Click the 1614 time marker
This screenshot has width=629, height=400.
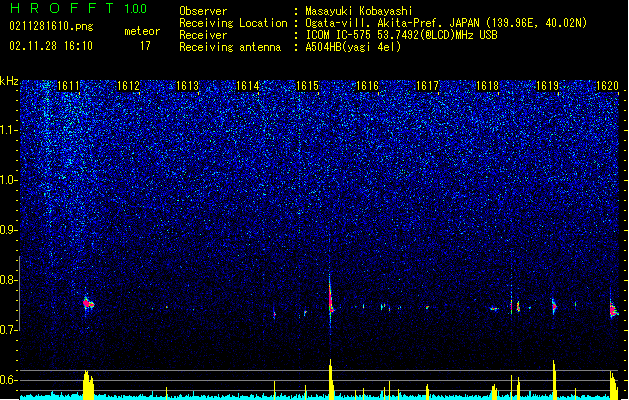pyautogui.click(x=248, y=86)
